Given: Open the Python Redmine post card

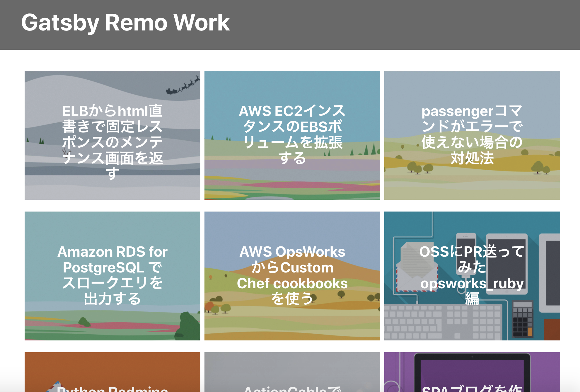Looking at the screenshot, I should (112, 372).
